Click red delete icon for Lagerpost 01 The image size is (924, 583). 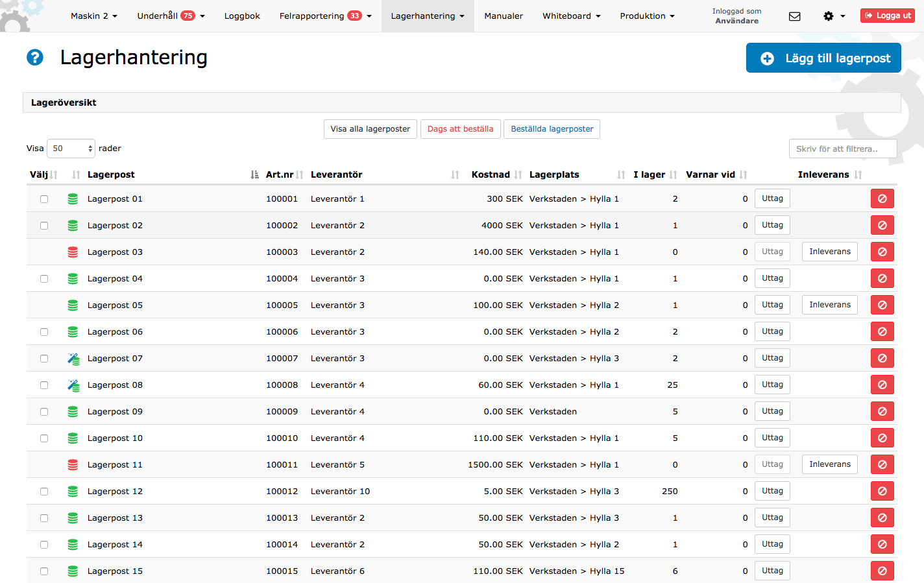click(x=882, y=198)
